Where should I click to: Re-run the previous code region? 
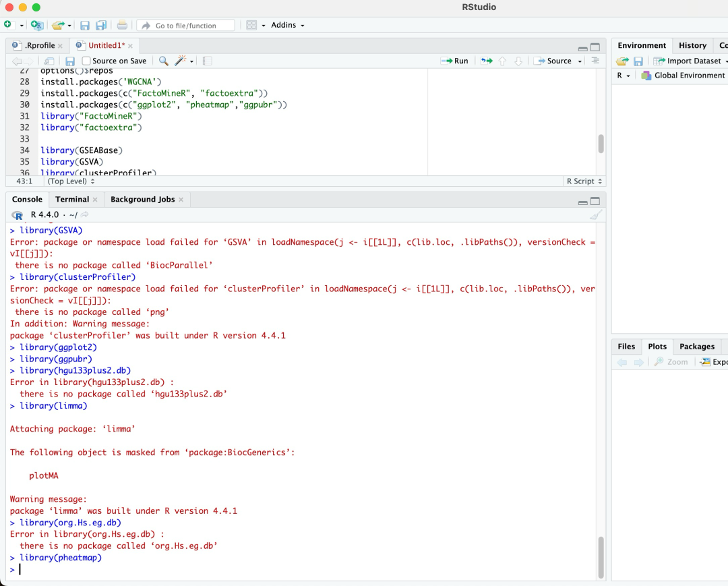(x=486, y=61)
